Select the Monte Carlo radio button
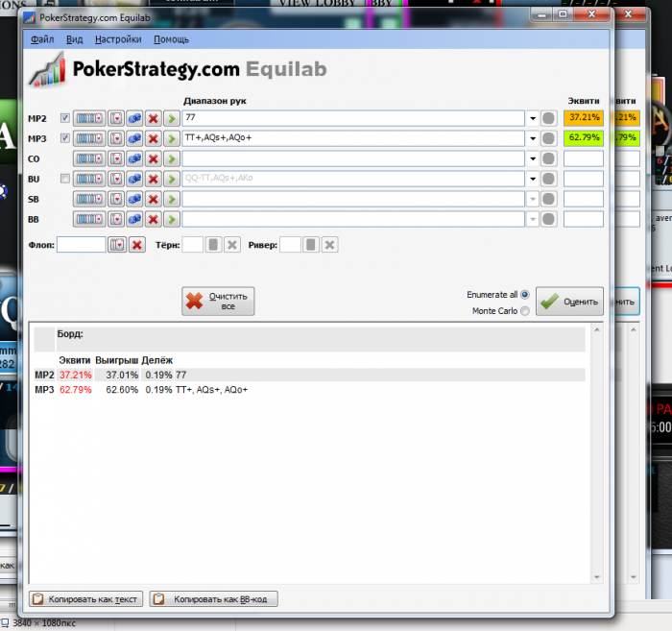Viewport: 672px width, 631px height. [525, 311]
